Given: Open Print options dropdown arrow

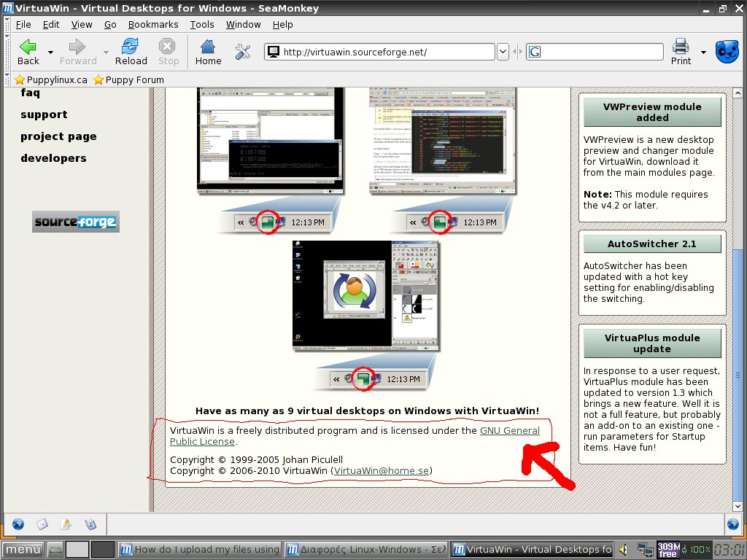Looking at the screenshot, I should pos(703,52).
